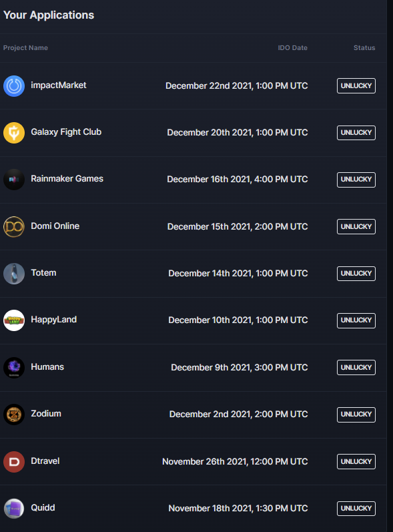Click the Zodium Z emblem icon
This screenshot has height=532, width=393.
click(x=14, y=415)
